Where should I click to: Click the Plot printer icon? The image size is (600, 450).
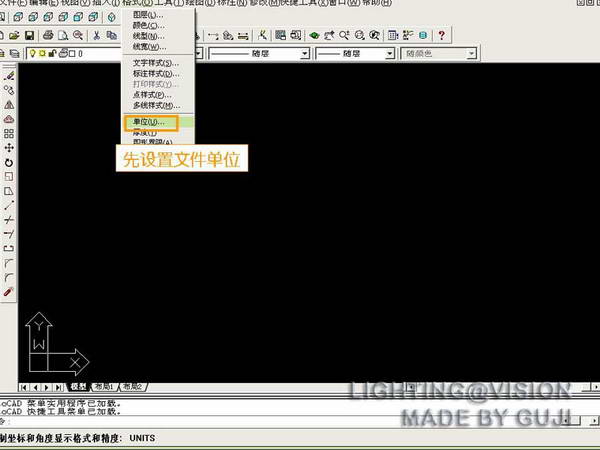tap(48, 36)
